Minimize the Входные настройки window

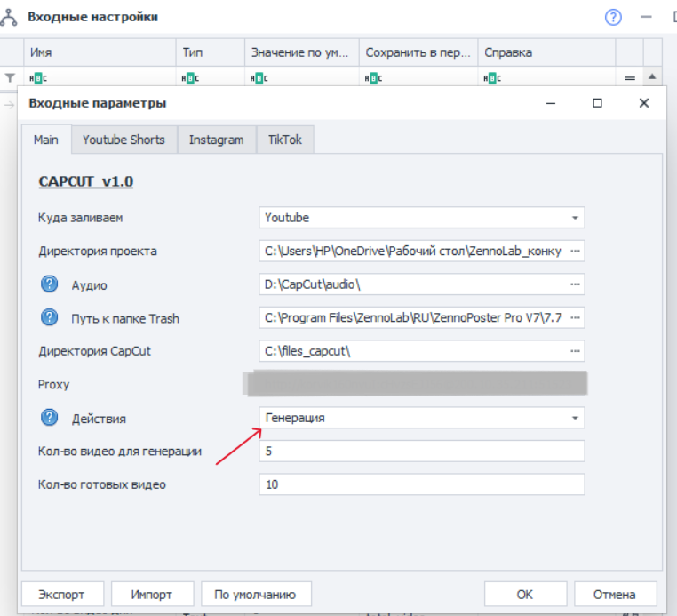(x=646, y=17)
